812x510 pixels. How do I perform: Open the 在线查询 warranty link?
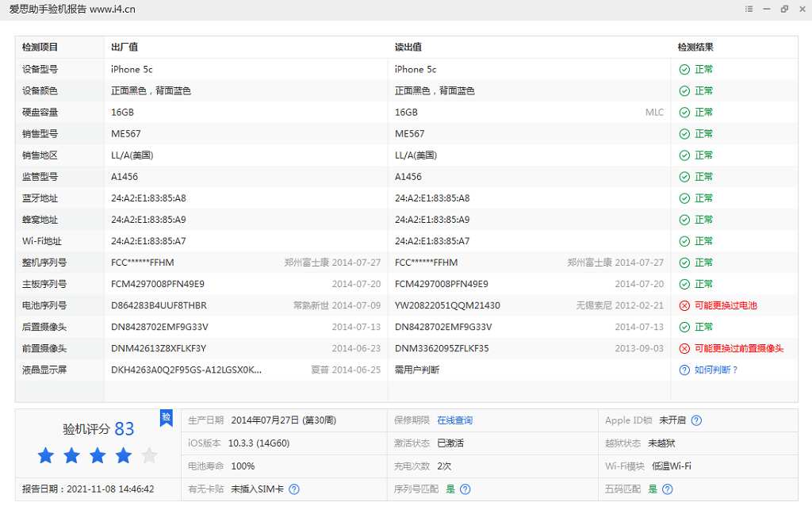[454, 420]
